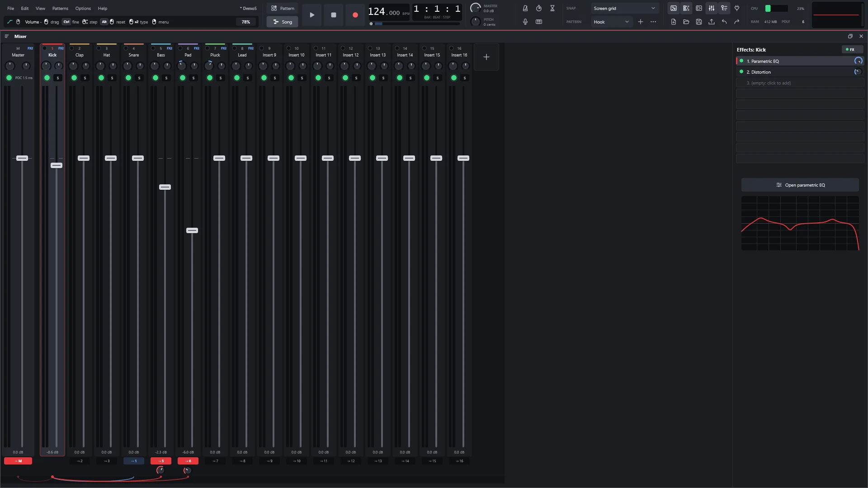
Task: Open the Edit menu
Action: pyautogui.click(x=25, y=8)
